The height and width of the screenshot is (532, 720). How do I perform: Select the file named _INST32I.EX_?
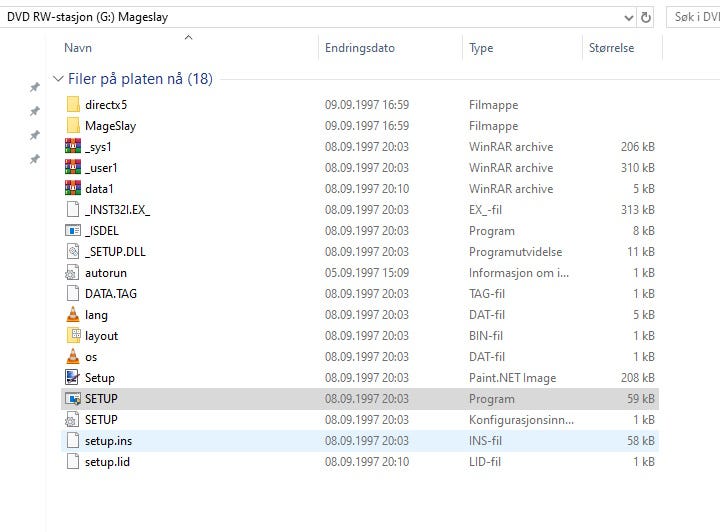[x=118, y=210]
